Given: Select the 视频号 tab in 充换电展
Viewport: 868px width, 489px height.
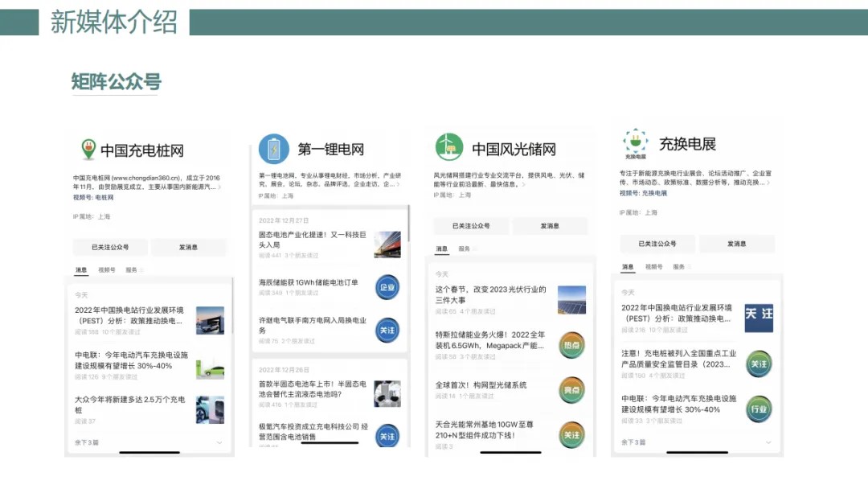Looking at the screenshot, I should coord(653,267).
